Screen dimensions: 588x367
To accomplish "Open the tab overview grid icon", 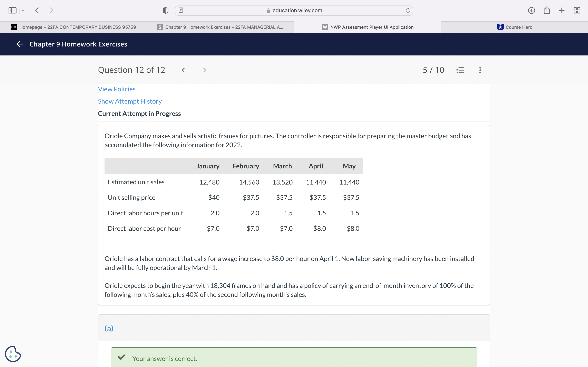I will coord(577,10).
